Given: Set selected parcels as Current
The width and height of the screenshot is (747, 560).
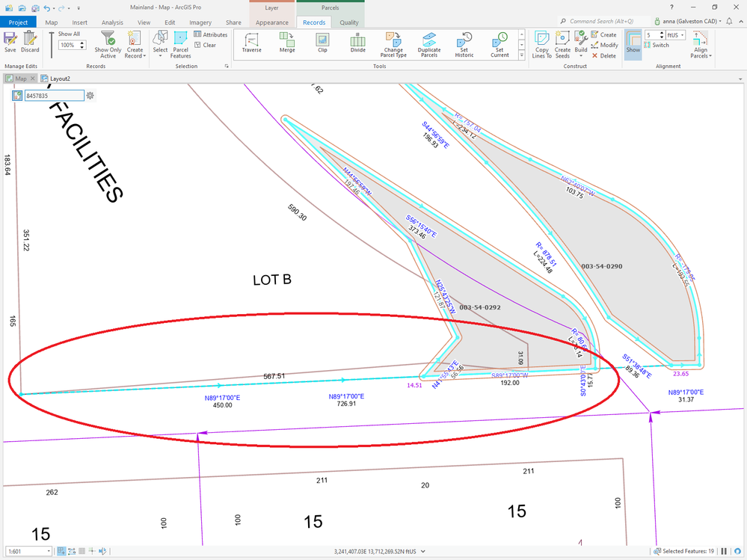Looking at the screenshot, I should point(499,45).
